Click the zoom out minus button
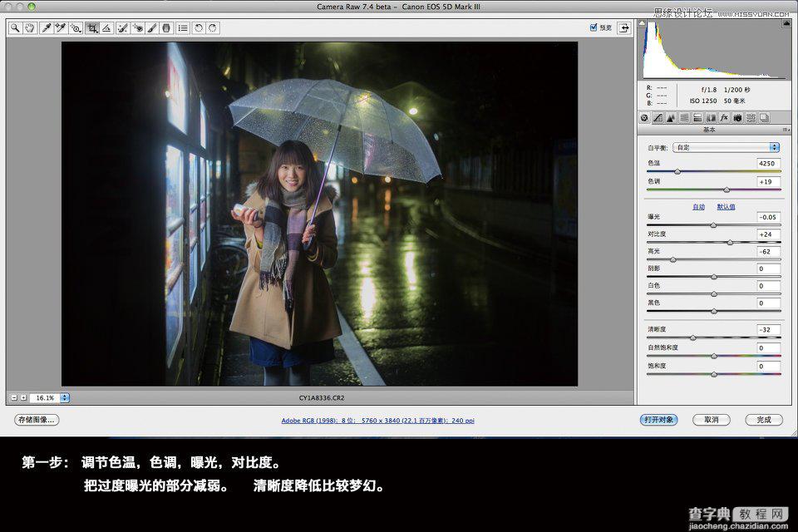798x532 pixels. (14, 397)
